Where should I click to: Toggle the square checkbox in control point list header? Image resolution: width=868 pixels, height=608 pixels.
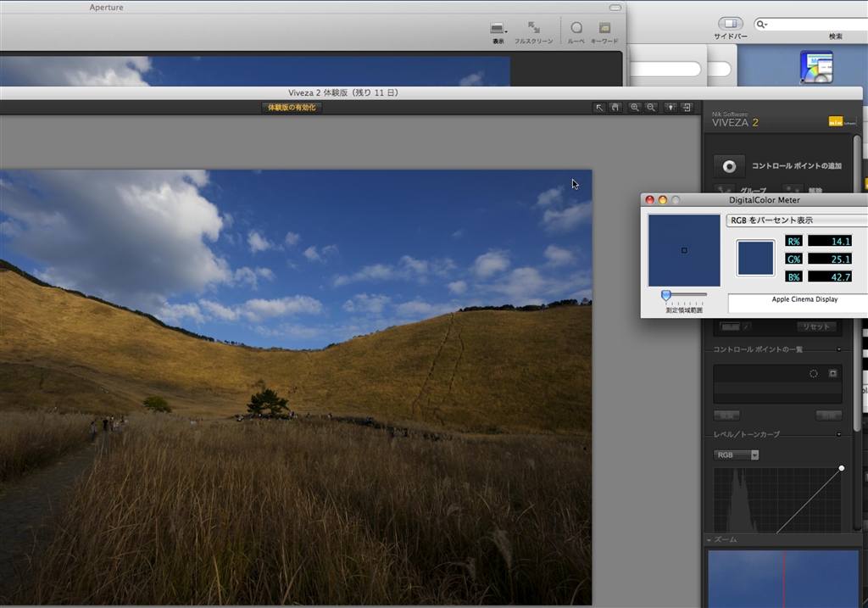pyautogui.click(x=832, y=373)
